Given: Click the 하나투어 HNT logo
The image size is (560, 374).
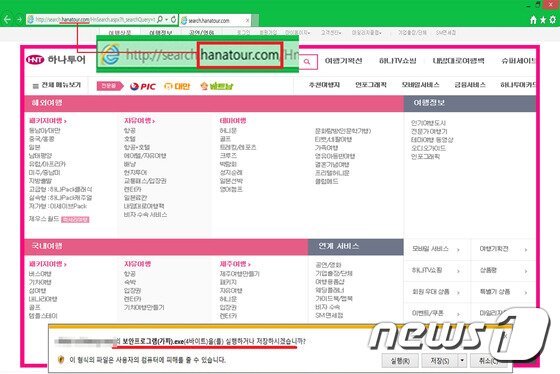Looking at the screenshot, I should click(x=56, y=59).
